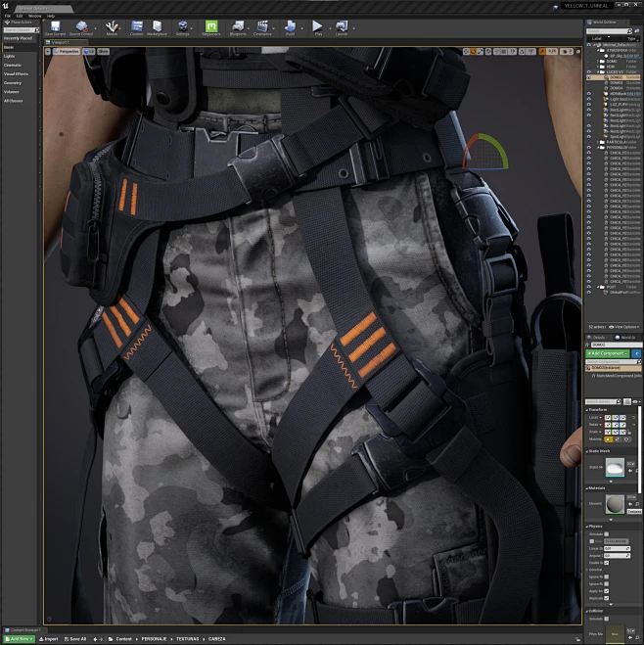Expand the DOMO folder in outliner
This screenshot has width=644, height=645.
coord(598,62)
